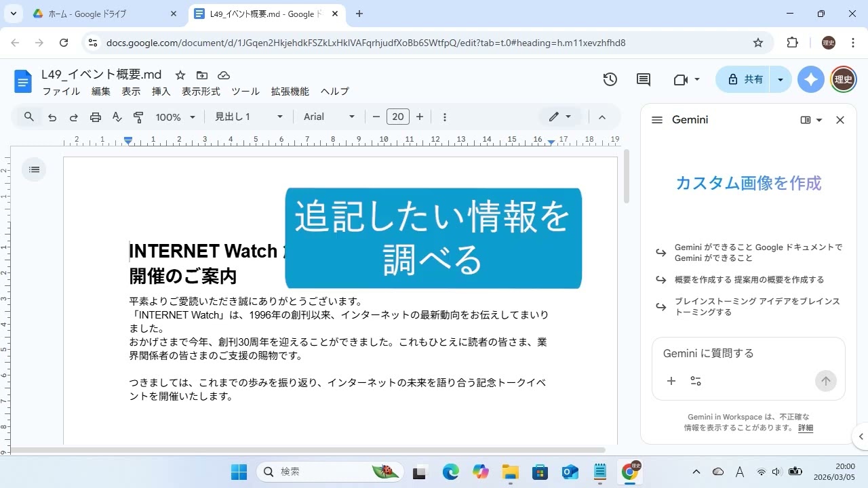
Task: Select suggestion 概要を作成する
Action: click(x=749, y=279)
